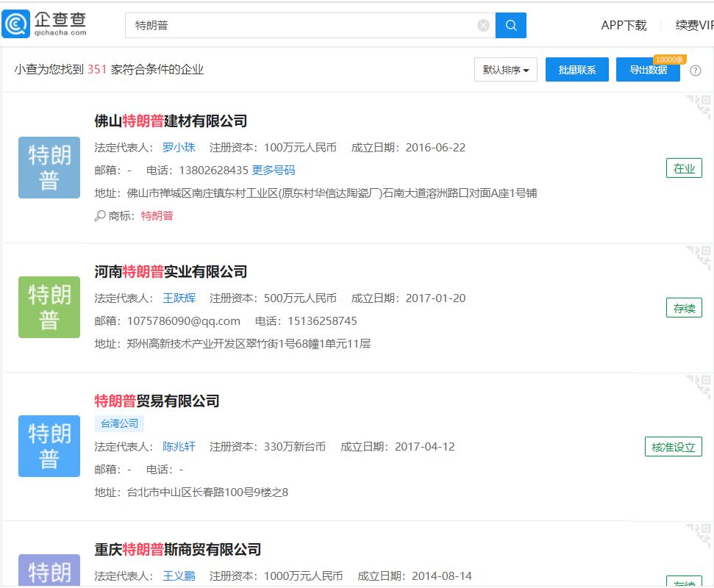Select founding date 2016-06-22

(435, 148)
